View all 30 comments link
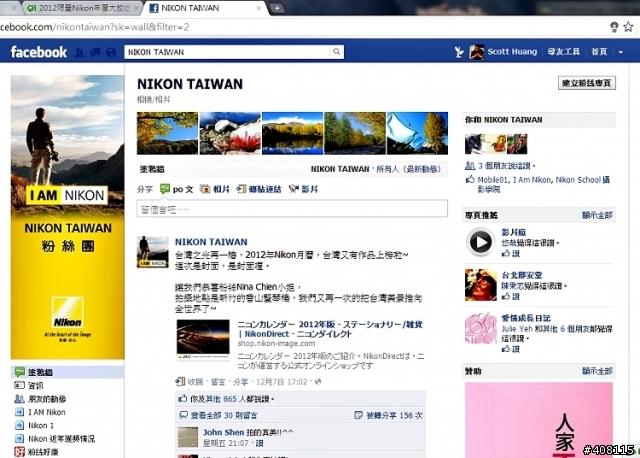 coord(224,416)
